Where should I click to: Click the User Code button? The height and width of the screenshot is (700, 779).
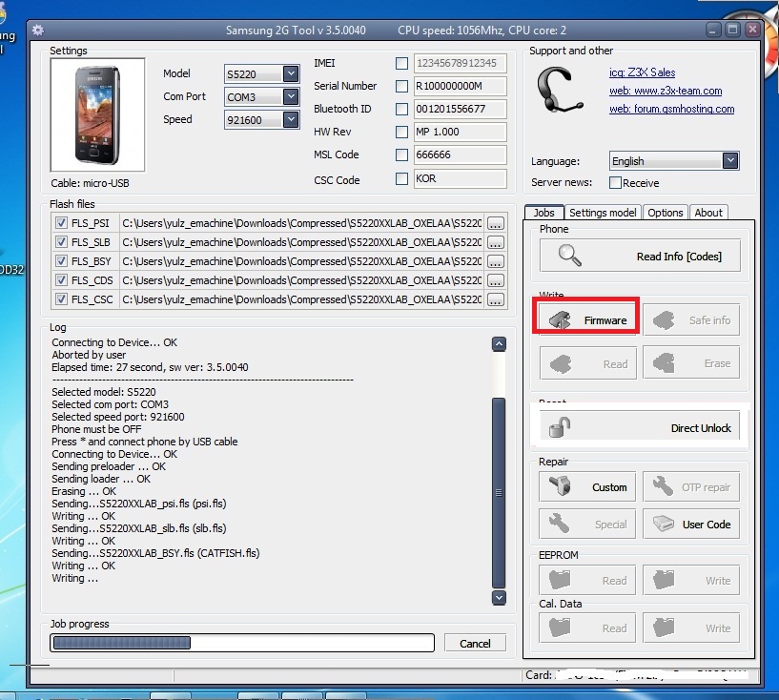(691, 524)
